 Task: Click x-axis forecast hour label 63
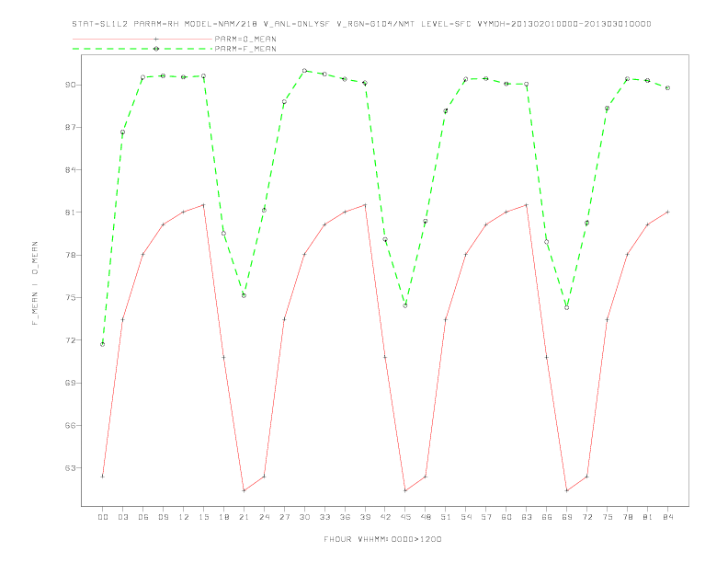[x=527, y=517]
